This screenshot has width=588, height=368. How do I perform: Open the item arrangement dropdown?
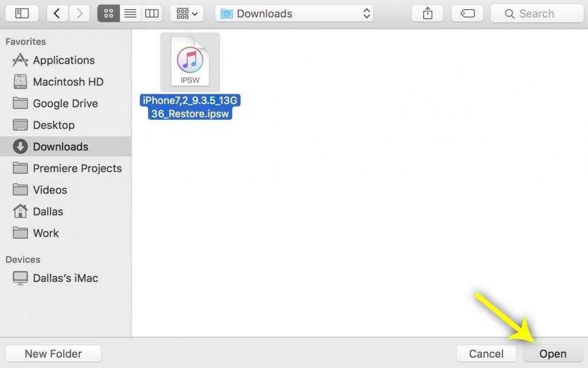click(186, 14)
